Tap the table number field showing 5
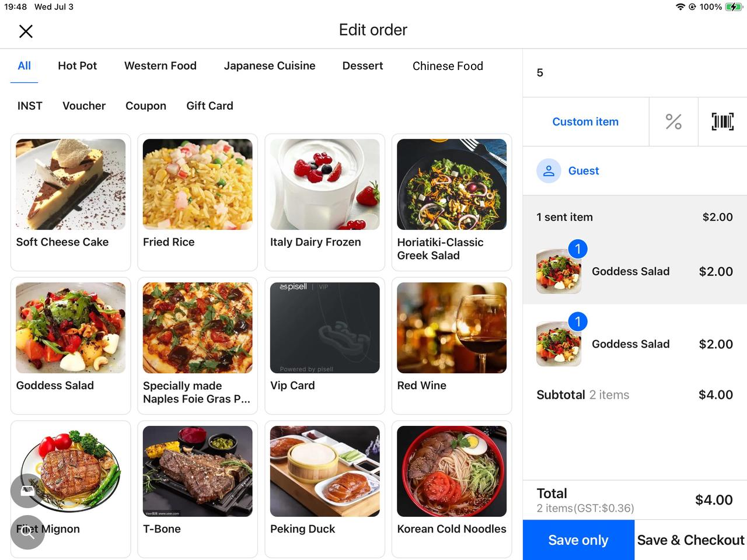The width and height of the screenshot is (747, 560). coord(634,73)
